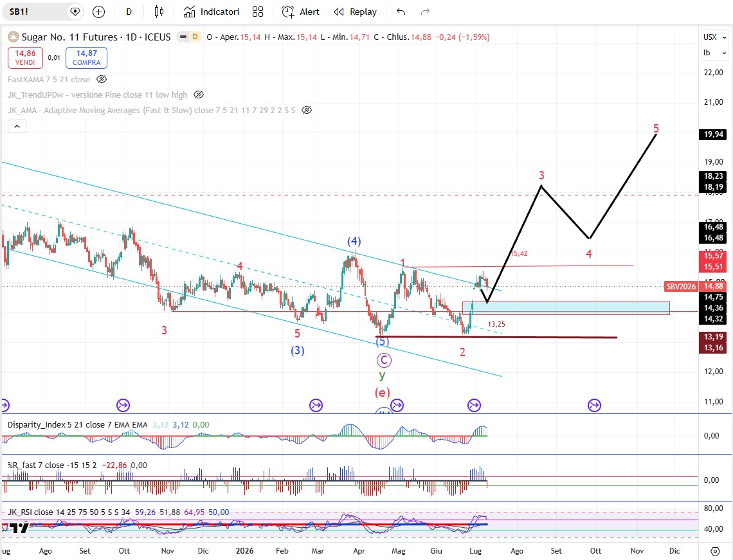The height and width of the screenshot is (560, 733).
Task: Click the contract roll marker near Ott 2026
Action: [594, 405]
